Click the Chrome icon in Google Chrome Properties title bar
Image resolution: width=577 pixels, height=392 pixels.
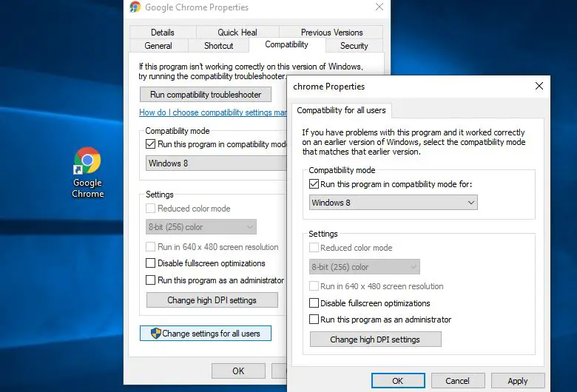[135, 7]
